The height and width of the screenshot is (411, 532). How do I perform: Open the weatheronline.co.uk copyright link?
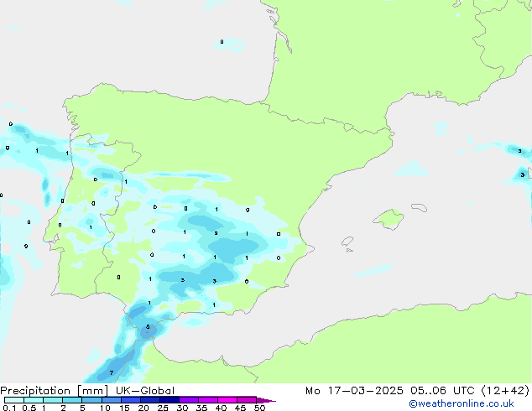pos(461,403)
